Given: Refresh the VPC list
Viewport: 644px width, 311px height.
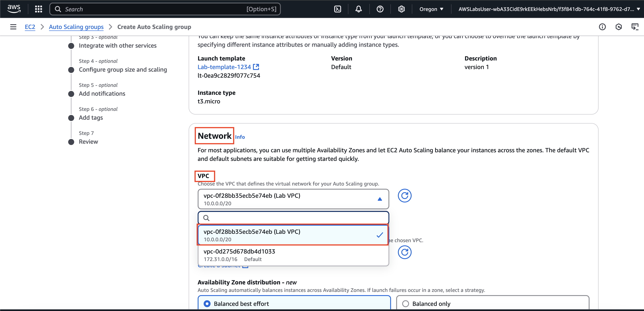Looking at the screenshot, I should tap(404, 195).
